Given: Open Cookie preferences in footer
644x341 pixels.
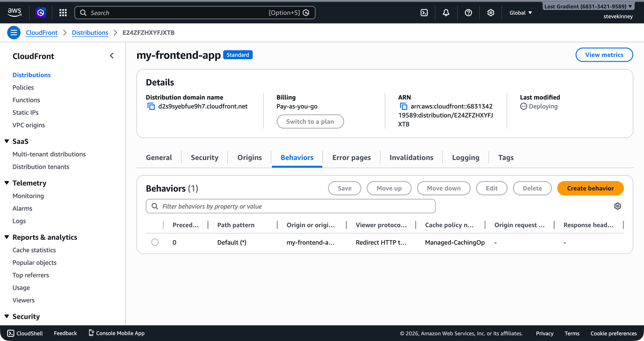Looking at the screenshot, I should point(613,333).
